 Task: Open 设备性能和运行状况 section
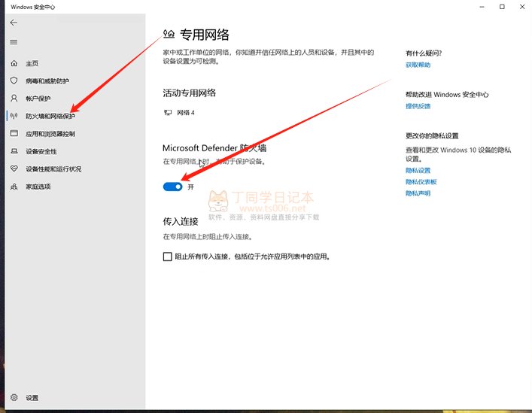pyautogui.click(x=53, y=169)
